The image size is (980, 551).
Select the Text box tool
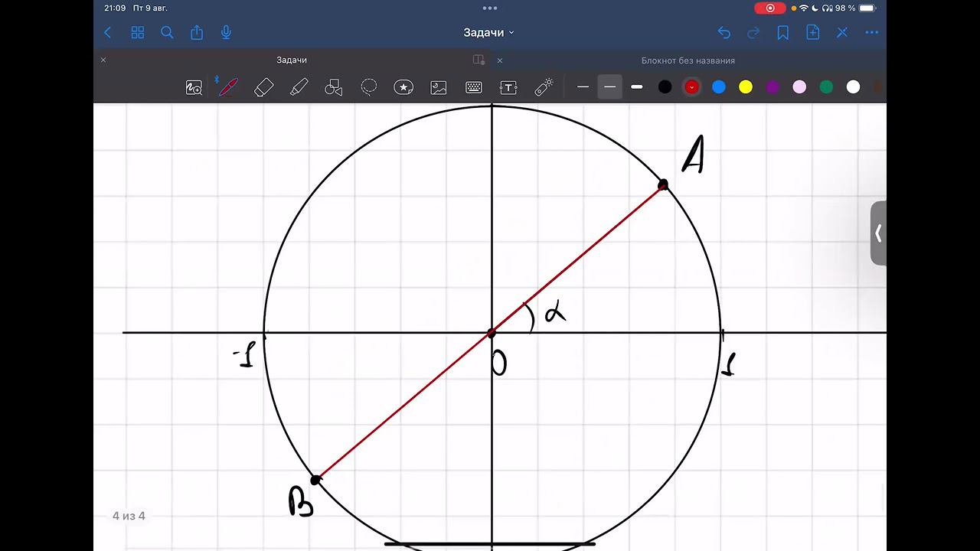[508, 87]
